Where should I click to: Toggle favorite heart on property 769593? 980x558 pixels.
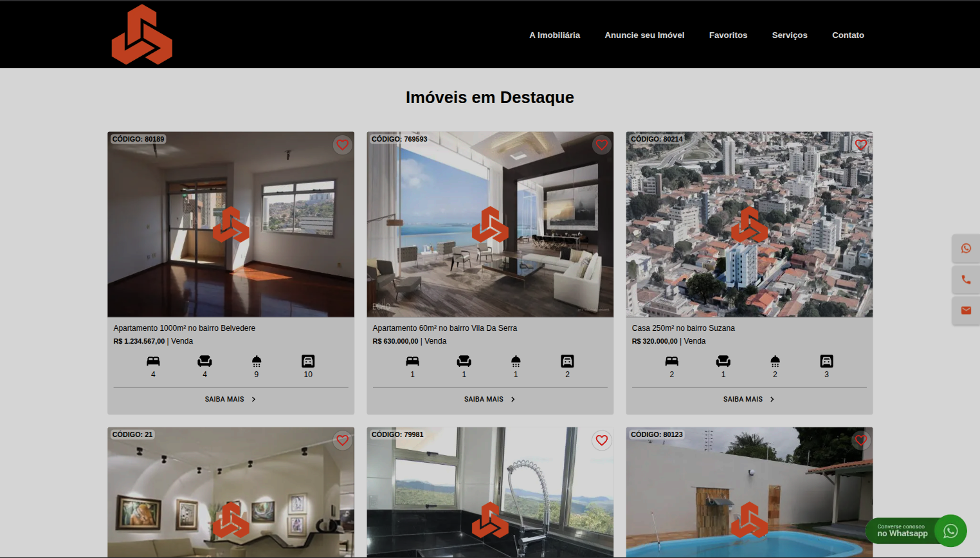602,145
